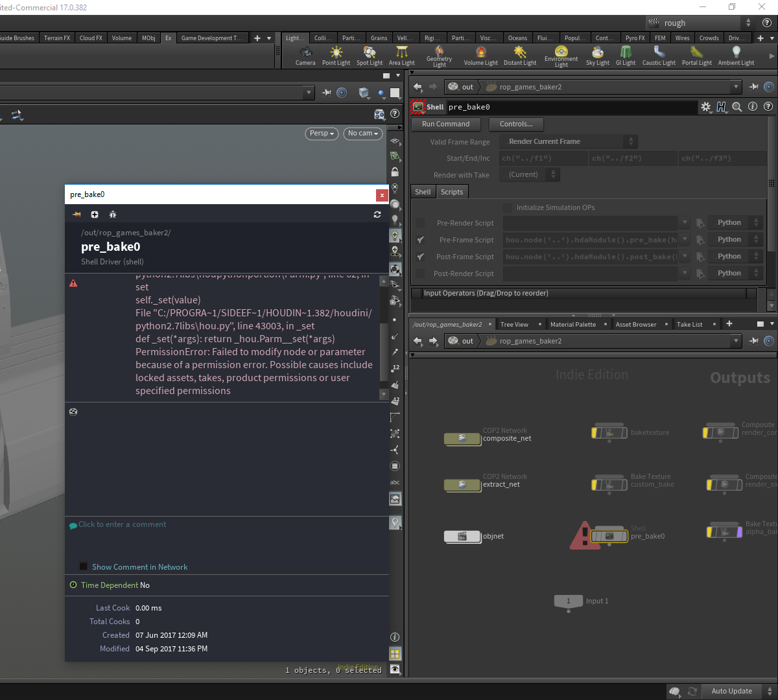Select the GI Light shelf tool
This screenshot has width=778, height=700.
[x=626, y=56]
